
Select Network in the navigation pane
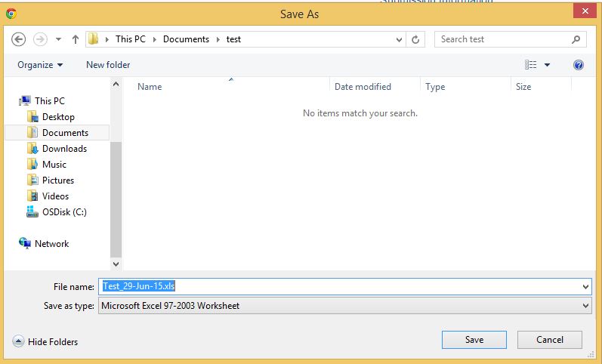point(51,244)
